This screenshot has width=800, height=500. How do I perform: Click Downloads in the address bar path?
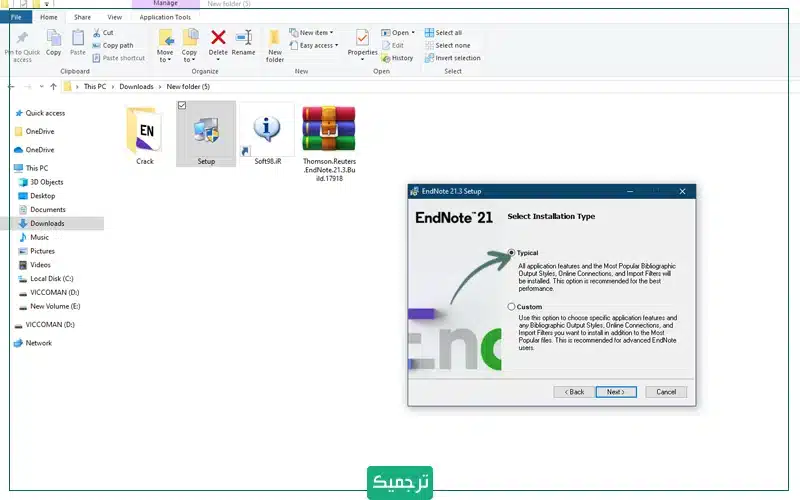tap(136, 87)
